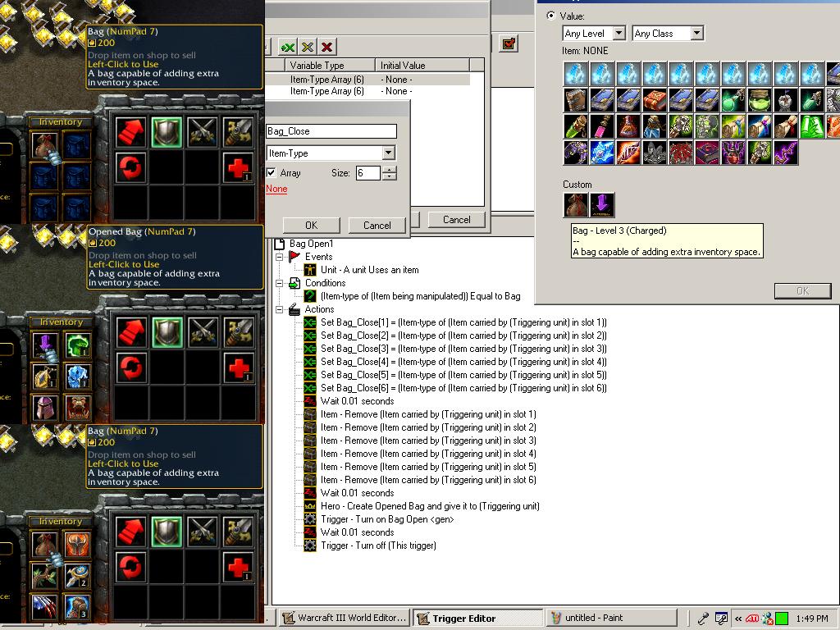The image size is (840, 630).
Task: Click the Variable Type column header
Action: (x=330, y=66)
